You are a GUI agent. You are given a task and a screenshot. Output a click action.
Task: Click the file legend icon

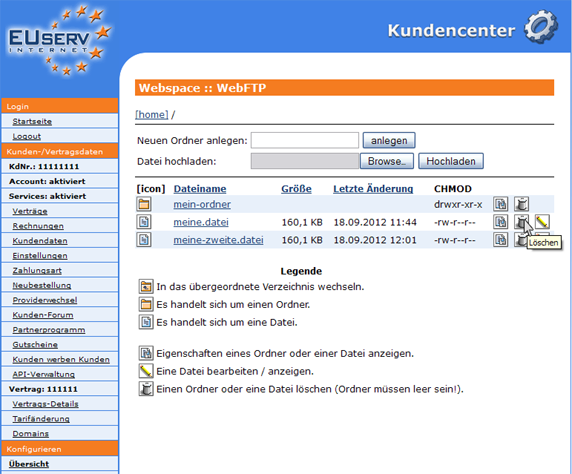coord(146,322)
